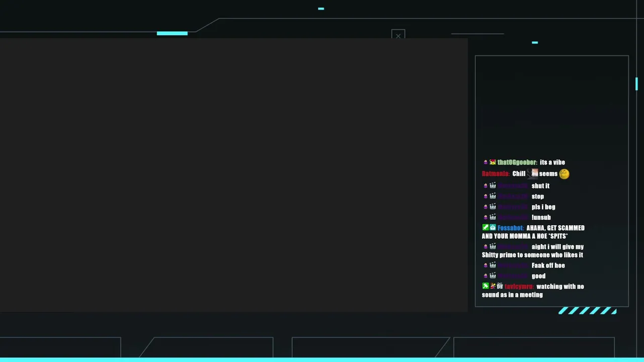Click the egg badge on the '!unsub' row

485,218
